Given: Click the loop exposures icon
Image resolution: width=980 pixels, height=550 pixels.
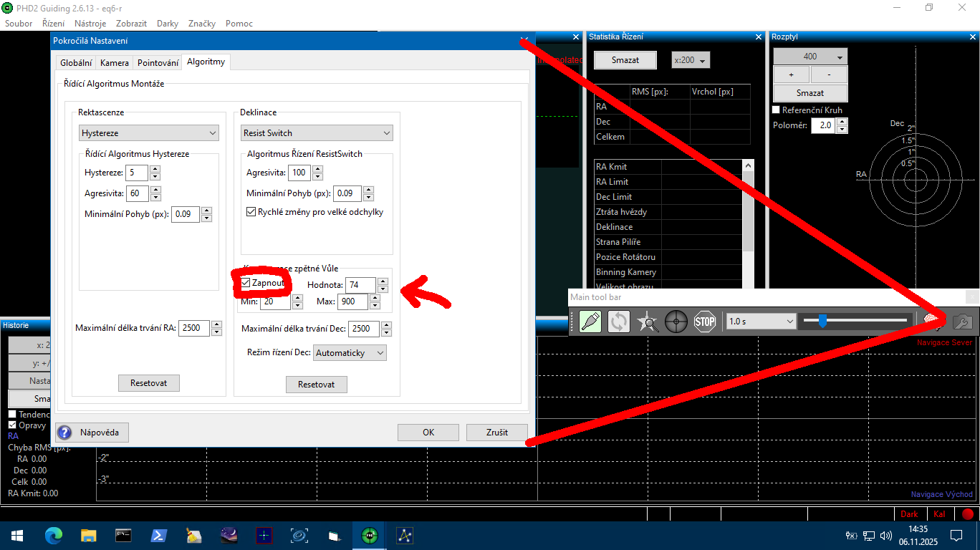Looking at the screenshot, I should click(619, 322).
